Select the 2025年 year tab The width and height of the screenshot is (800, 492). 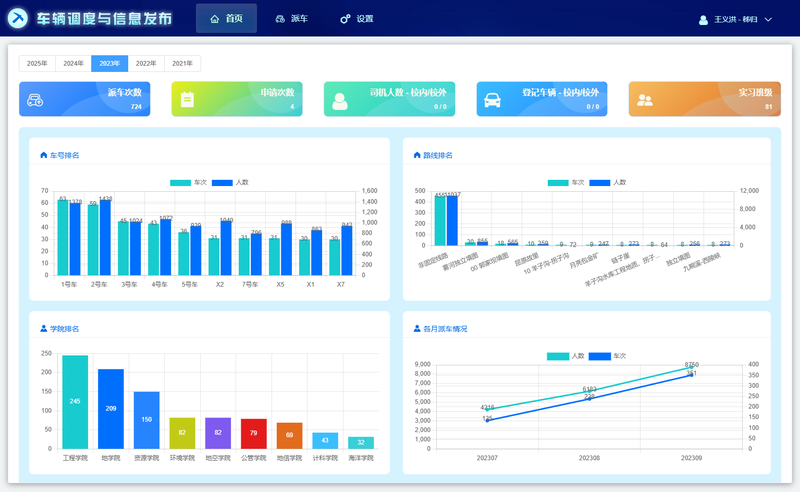(x=37, y=63)
